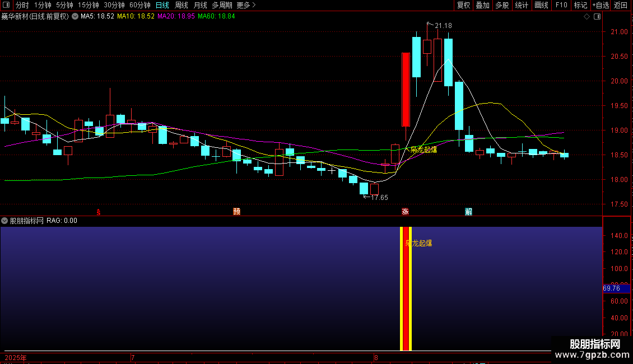Click the 标记 mark button
The height and width of the screenshot is (364, 633).
[x=580, y=5]
